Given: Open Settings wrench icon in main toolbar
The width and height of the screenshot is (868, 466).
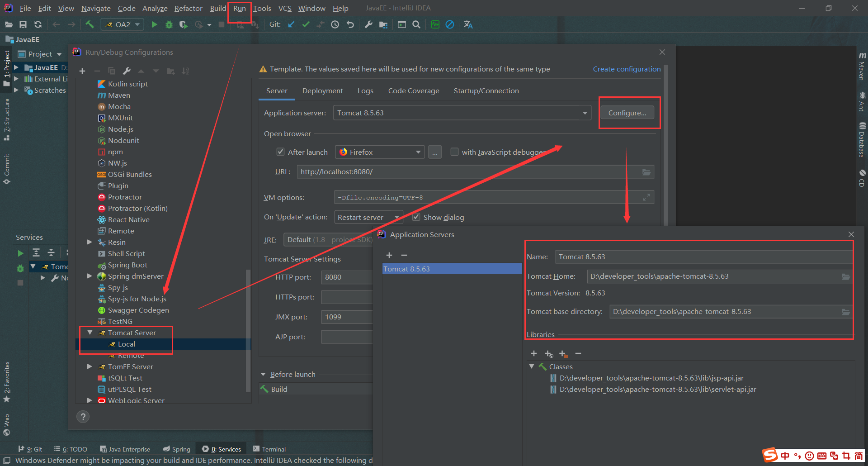Looking at the screenshot, I should click(368, 24).
